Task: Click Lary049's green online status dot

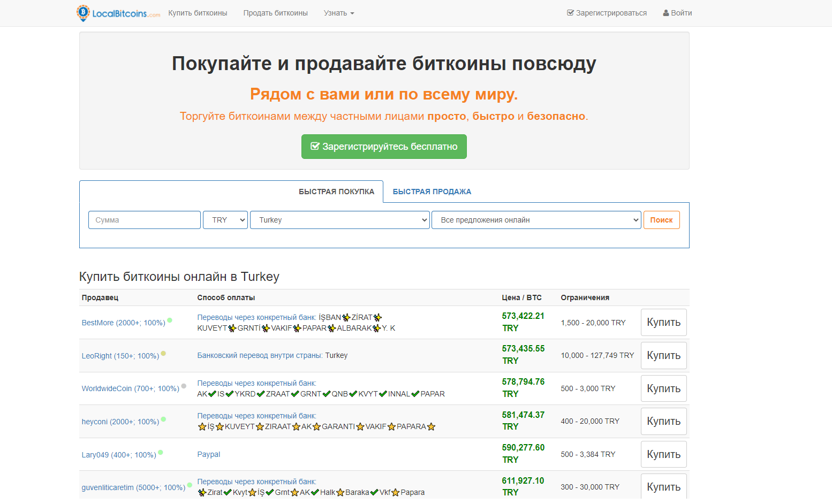Action: coord(160,453)
